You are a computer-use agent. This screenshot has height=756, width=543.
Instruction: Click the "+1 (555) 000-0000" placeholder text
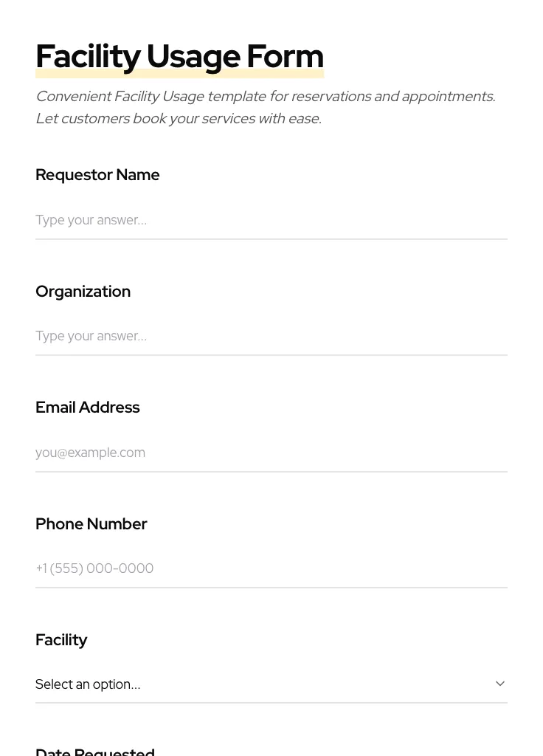tap(94, 568)
